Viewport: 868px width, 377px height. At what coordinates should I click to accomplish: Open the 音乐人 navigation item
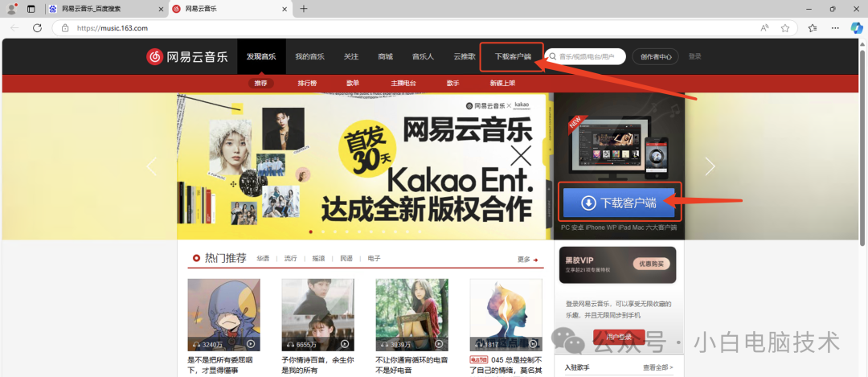pyautogui.click(x=423, y=56)
